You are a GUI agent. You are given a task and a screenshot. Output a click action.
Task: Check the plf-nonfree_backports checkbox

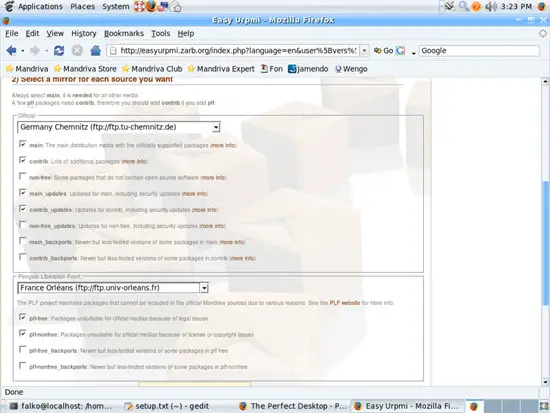click(x=22, y=366)
